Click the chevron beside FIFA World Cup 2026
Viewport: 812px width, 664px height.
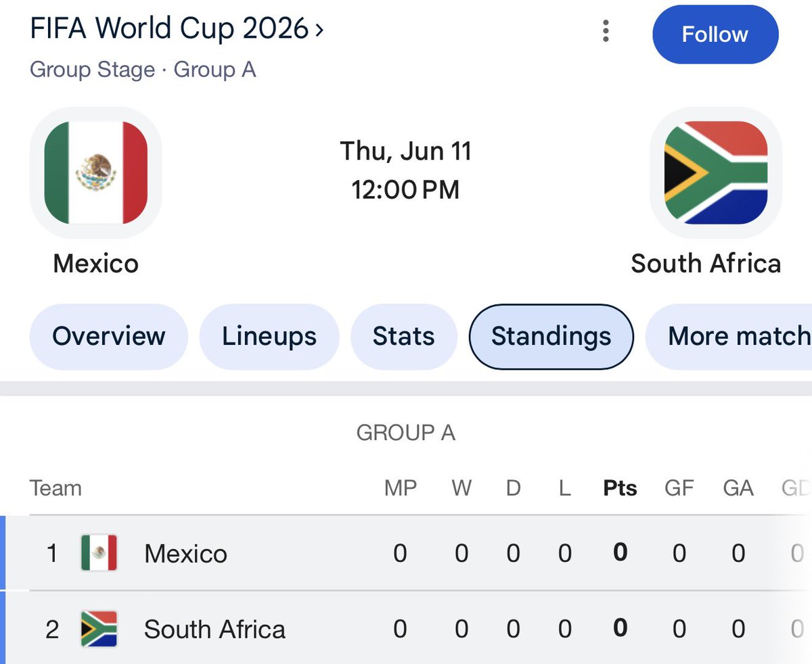point(319,30)
